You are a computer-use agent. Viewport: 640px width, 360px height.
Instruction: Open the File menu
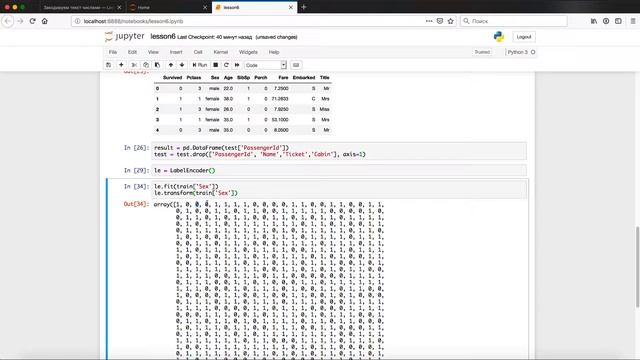[x=113, y=52]
